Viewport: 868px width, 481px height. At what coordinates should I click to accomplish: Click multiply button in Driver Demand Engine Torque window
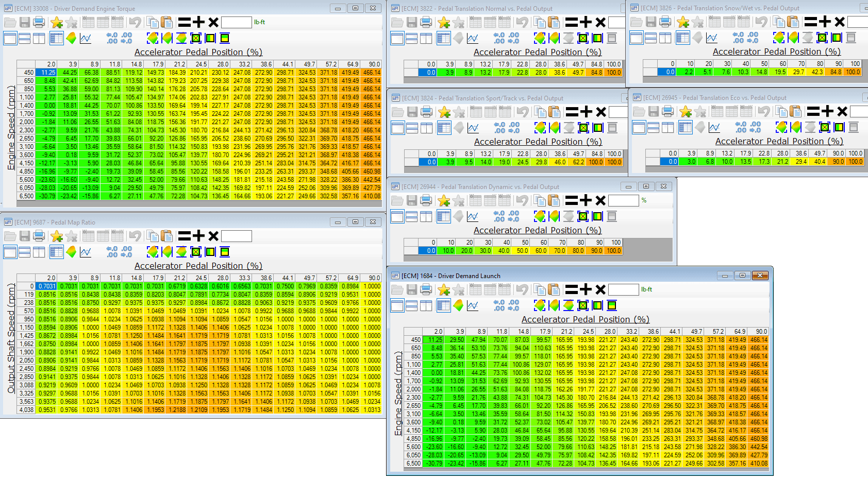tap(213, 22)
